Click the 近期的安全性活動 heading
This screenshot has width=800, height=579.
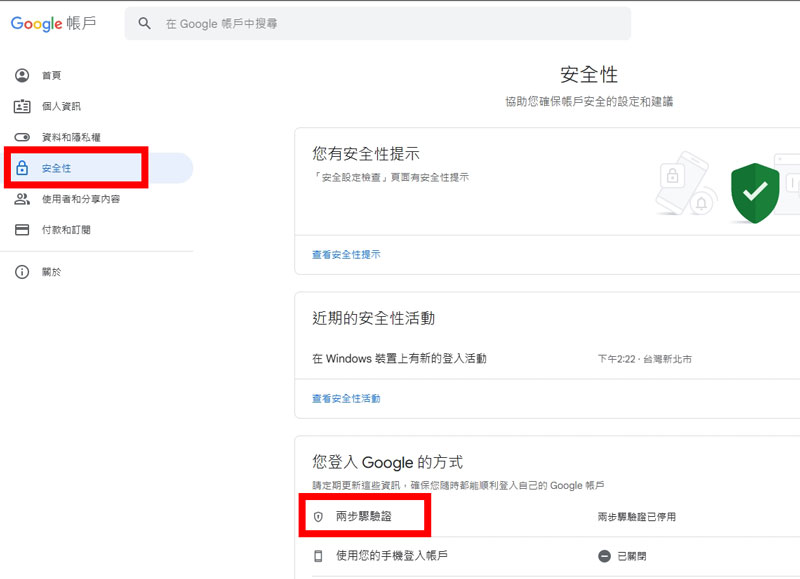(373, 318)
